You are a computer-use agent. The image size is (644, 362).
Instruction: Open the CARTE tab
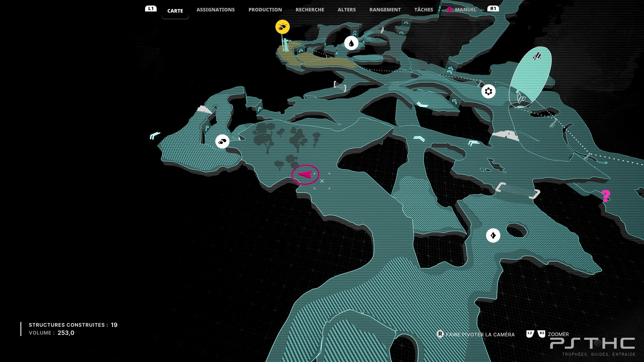175,11
